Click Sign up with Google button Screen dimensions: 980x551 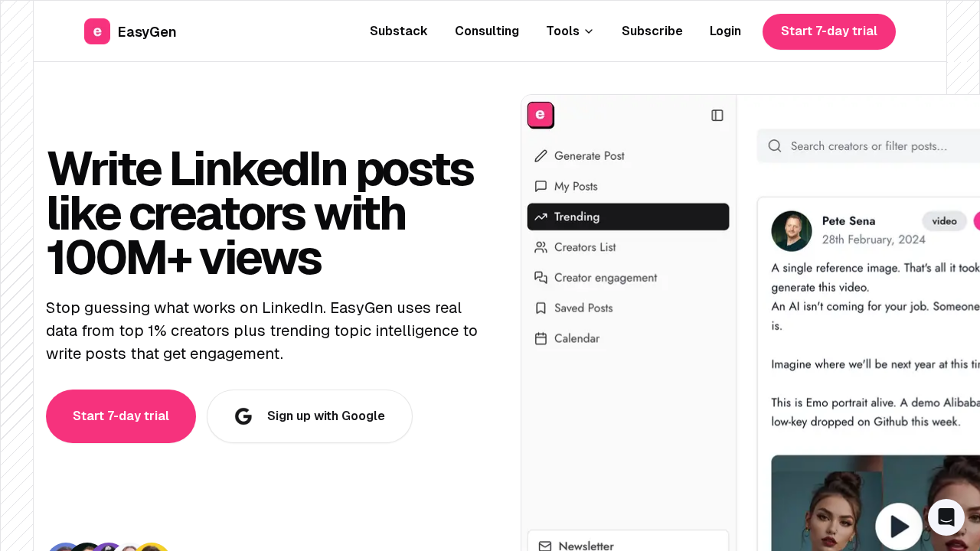(309, 416)
